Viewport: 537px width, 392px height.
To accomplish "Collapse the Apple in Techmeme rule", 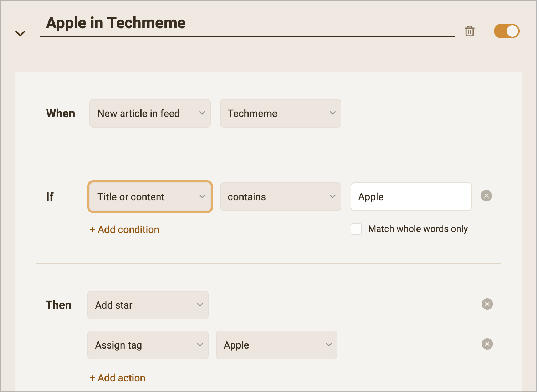I will pyautogui.click(x=20, y=33).
